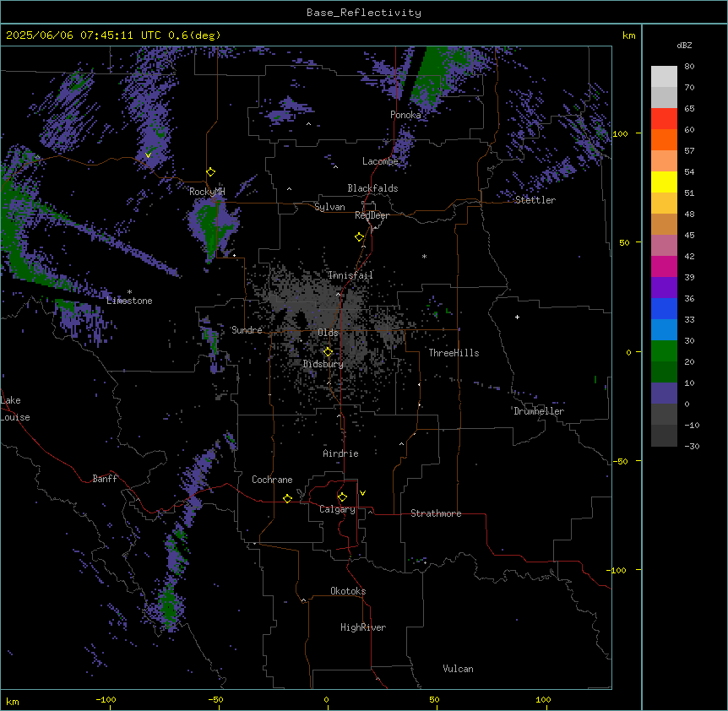Image resolution: width=728 pixels, height=711 pixels.
Task: Select the yellow diamond marker between Olds and Didsbury
Action: [x=328, y=352]
